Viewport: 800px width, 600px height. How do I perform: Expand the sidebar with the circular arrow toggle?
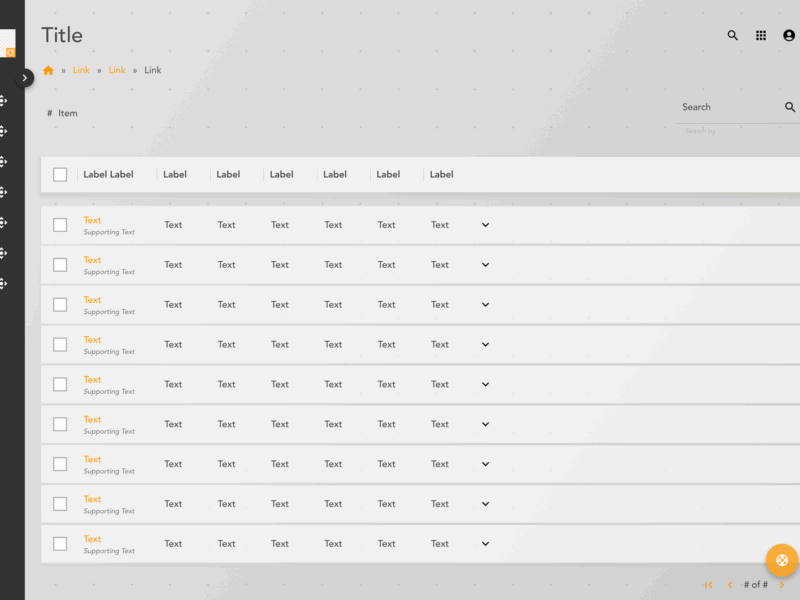pos(25,77)
